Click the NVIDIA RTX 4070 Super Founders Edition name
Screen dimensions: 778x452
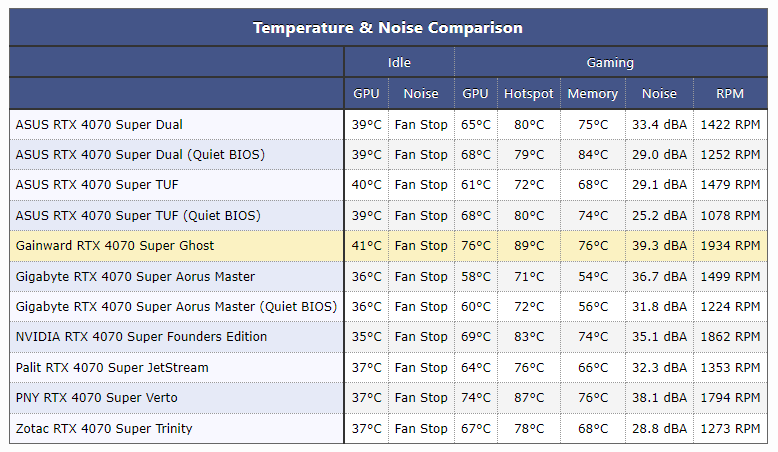(x=141, y=337)
